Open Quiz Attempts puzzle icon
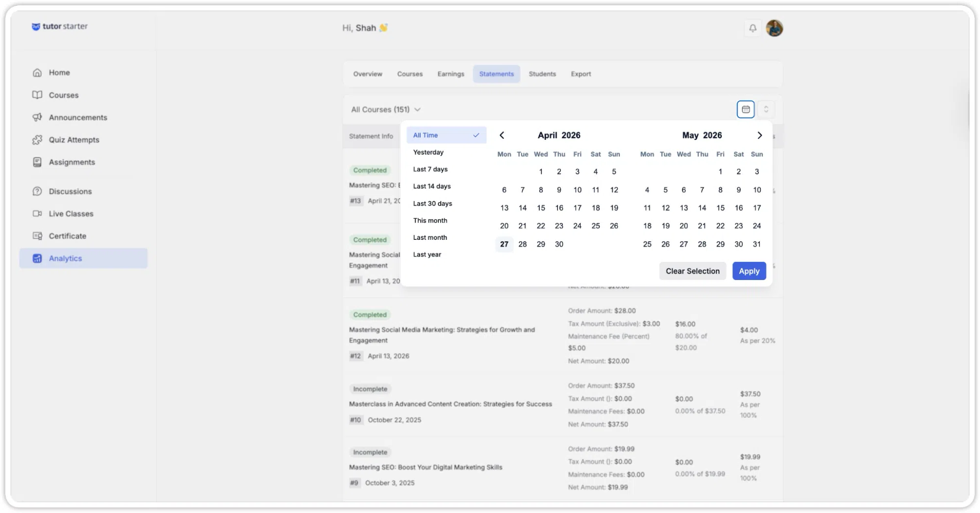The width and height of the screenshot is (980, 513). click(x=37, y=140)
